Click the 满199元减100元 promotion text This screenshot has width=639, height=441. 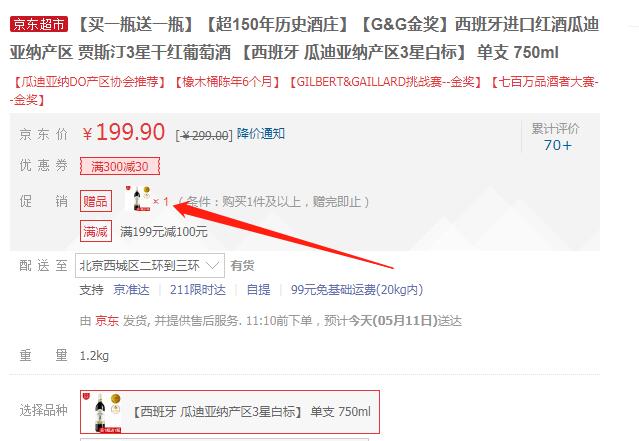(x=164, y=232)
